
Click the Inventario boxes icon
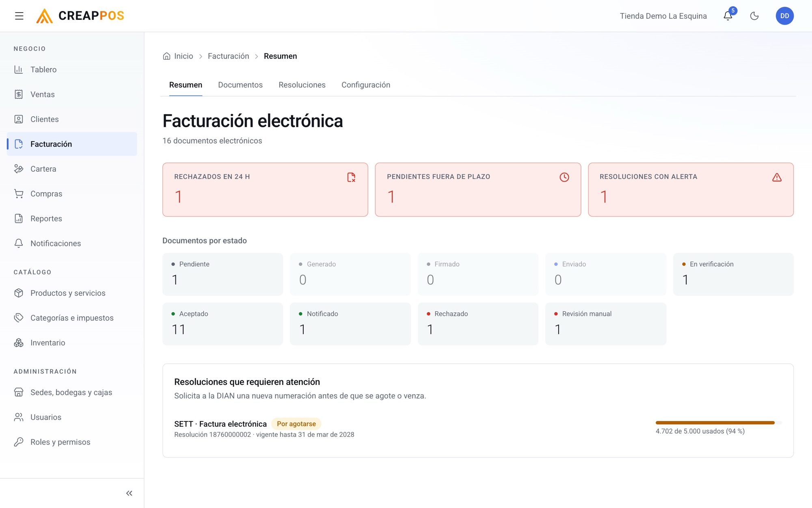pos(19,343)
